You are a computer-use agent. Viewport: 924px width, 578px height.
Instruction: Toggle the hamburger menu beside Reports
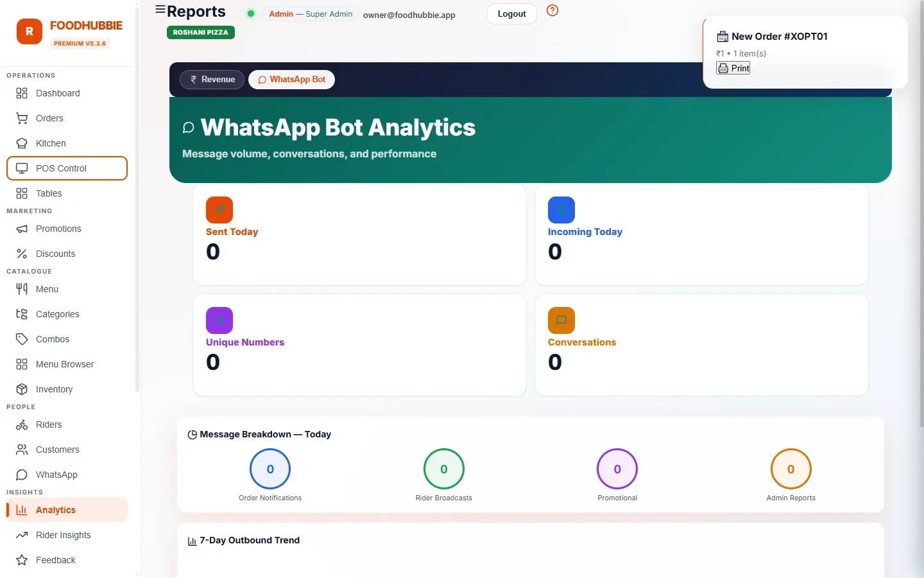(x=160, y=10)
